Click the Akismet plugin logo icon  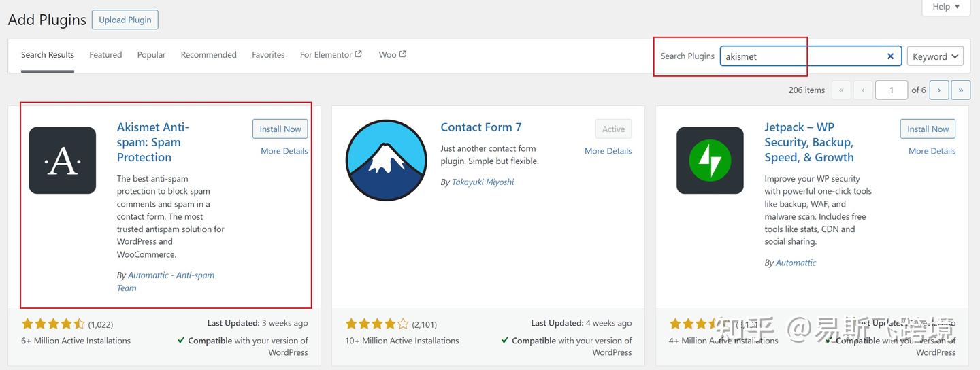click(x=63, y=161)
